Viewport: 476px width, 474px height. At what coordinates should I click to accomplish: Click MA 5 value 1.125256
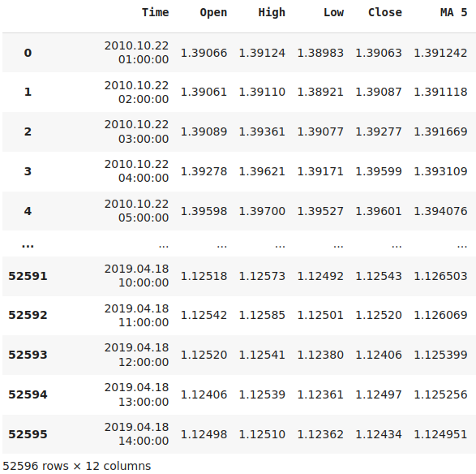[441, 394]
